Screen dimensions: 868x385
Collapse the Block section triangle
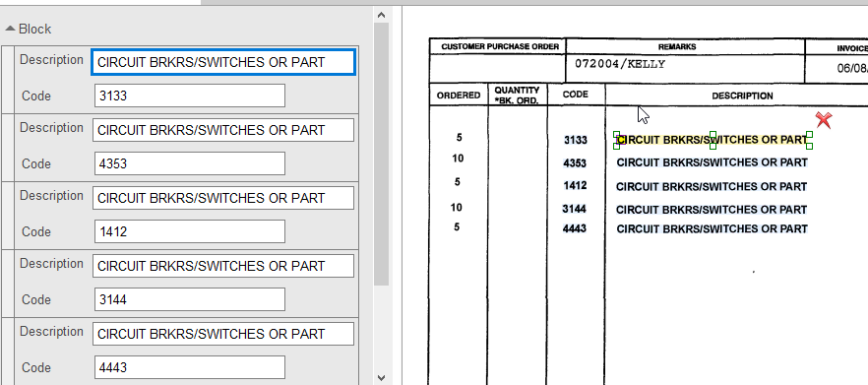10,29
